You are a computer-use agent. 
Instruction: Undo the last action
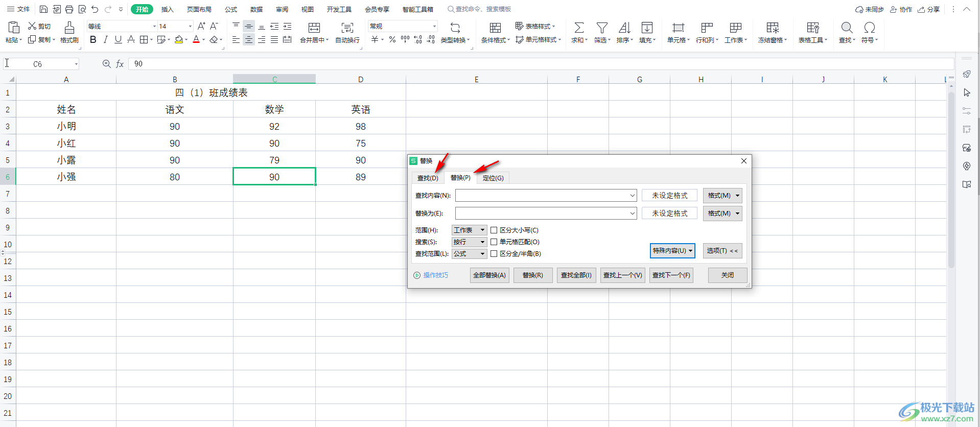point(95,9)
